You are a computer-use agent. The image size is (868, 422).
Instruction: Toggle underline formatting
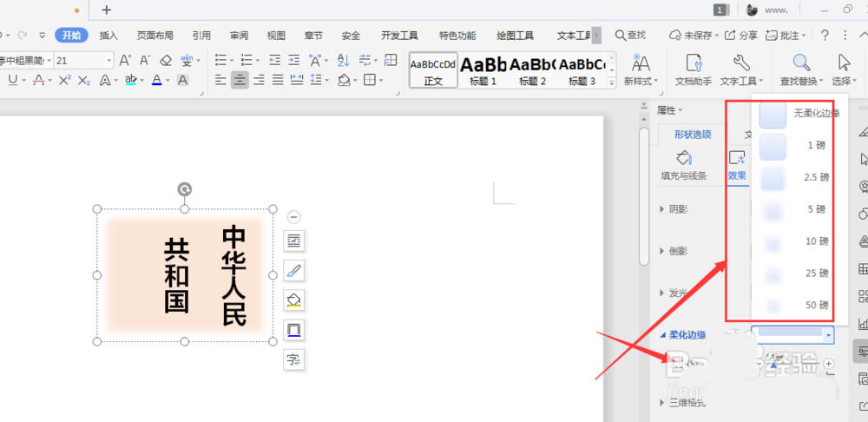[14, 80]
